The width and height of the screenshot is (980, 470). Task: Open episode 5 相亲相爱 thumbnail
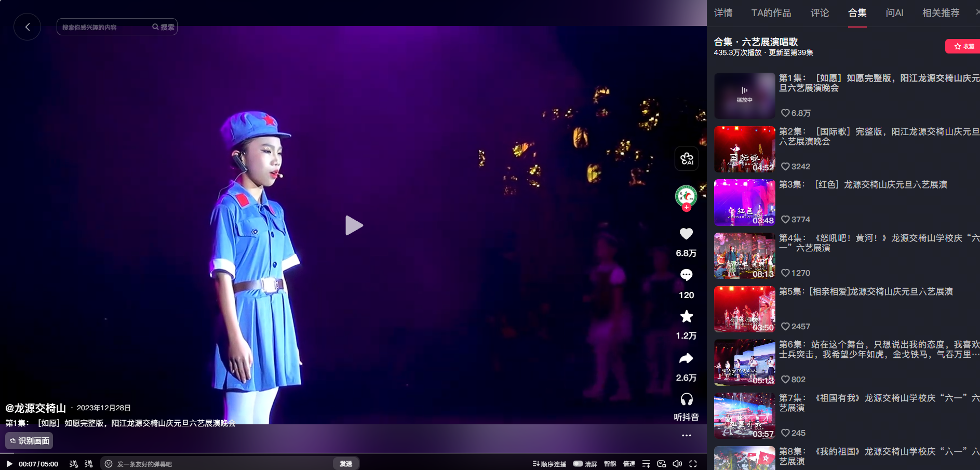[745, 309]
